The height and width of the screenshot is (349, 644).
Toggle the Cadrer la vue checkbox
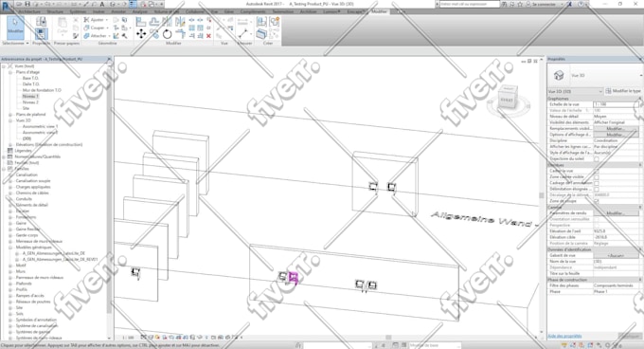(597, 171)
